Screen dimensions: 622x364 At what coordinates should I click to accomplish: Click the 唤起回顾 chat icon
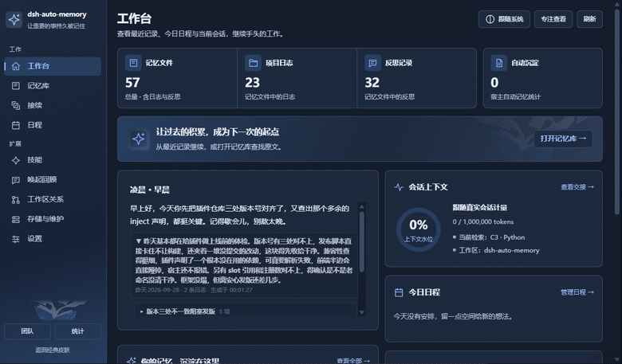16,180
